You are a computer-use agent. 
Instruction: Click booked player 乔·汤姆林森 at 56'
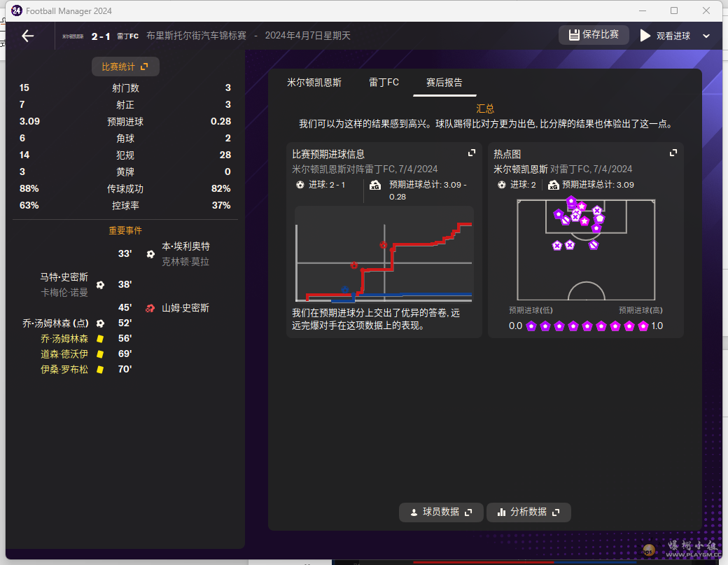click(64, 339)
